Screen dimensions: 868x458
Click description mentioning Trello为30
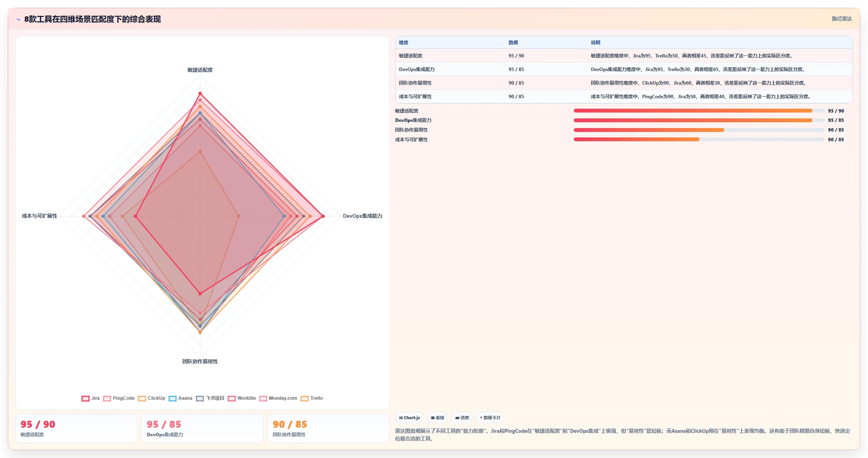point(698,69)
